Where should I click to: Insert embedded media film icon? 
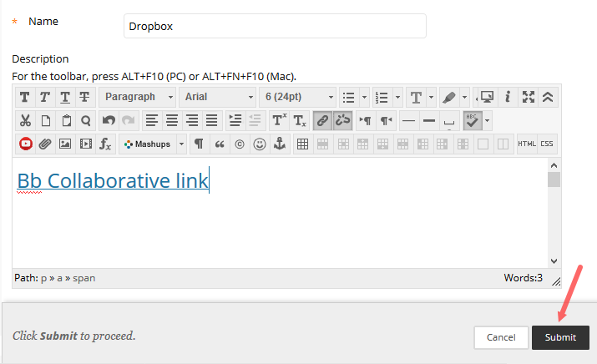(x=86, y=144)
